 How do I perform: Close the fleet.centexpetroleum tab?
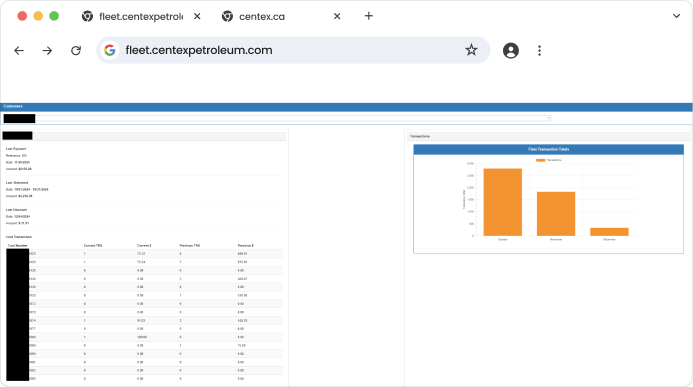[x=197, y=16]
